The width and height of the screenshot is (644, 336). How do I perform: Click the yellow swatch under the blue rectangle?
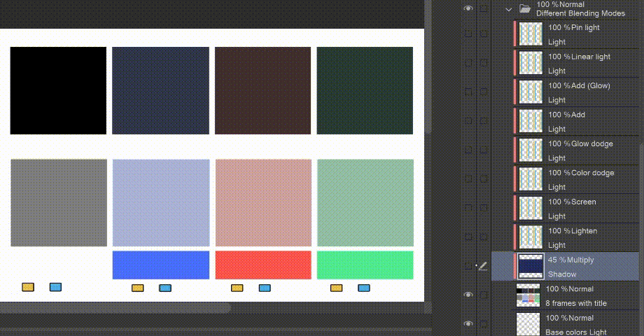[x=138, y=288]
